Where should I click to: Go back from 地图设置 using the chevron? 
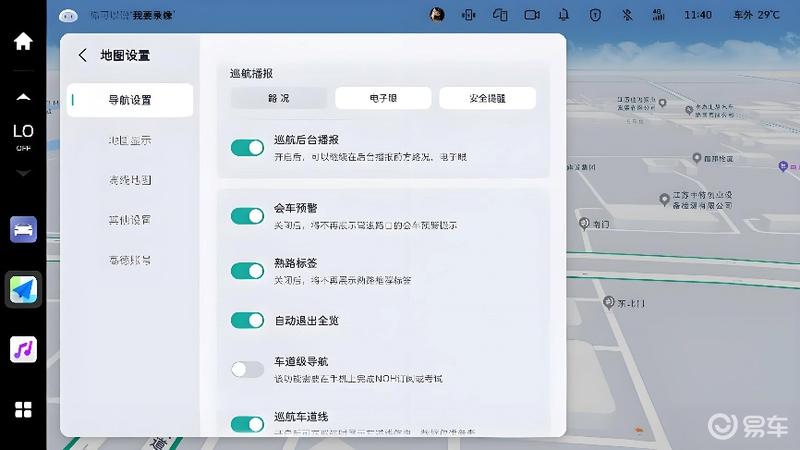[x=82, y=56]
